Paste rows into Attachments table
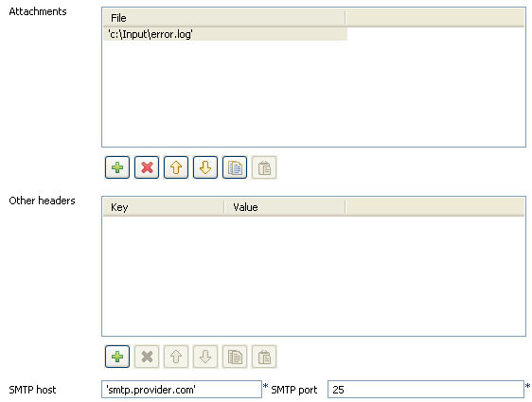Screen dimensions: 532x402 point(264,167)
